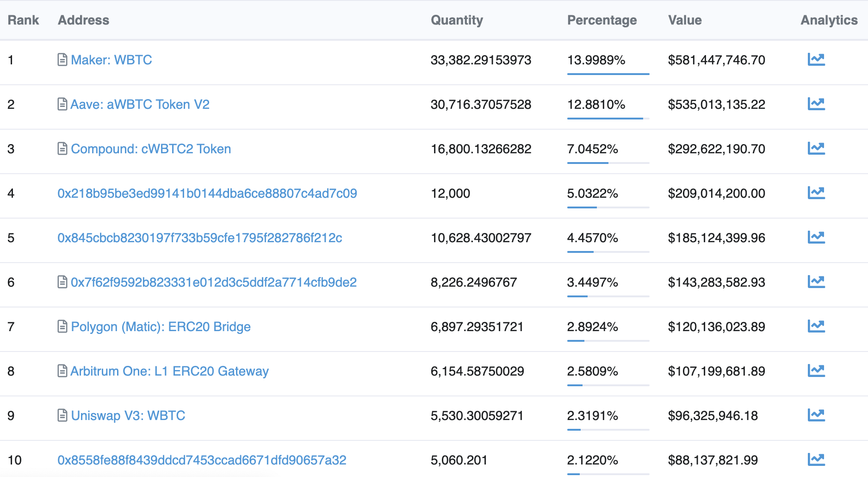Screen dimensions: 868x477
Task: Select value $88,137,821.99
Action: click(x=713, y=460)
